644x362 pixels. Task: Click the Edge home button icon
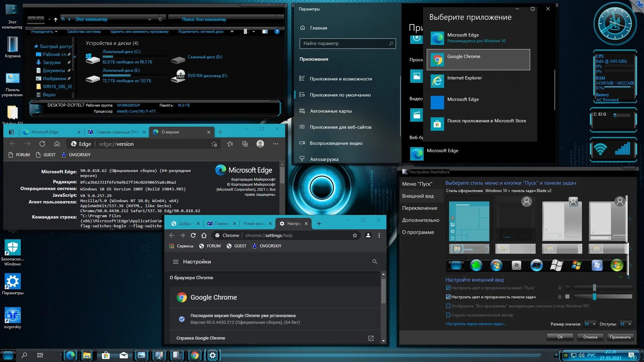coord(57,144)
